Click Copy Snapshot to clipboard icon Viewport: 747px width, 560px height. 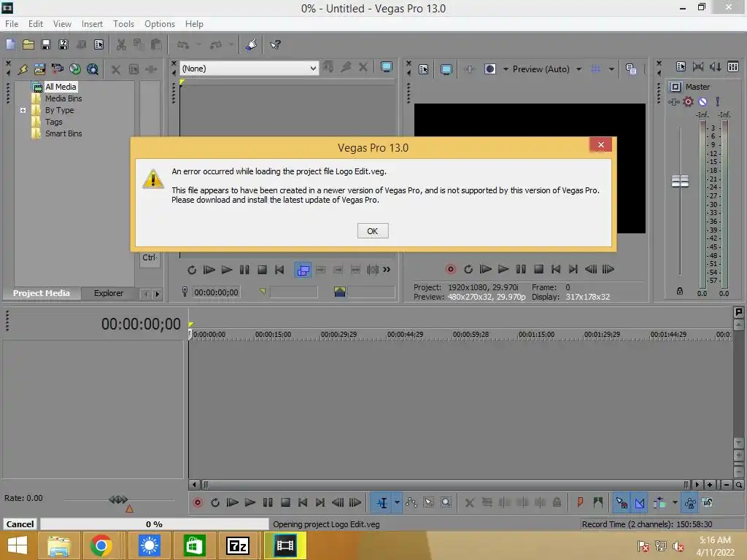click(631, 69)
